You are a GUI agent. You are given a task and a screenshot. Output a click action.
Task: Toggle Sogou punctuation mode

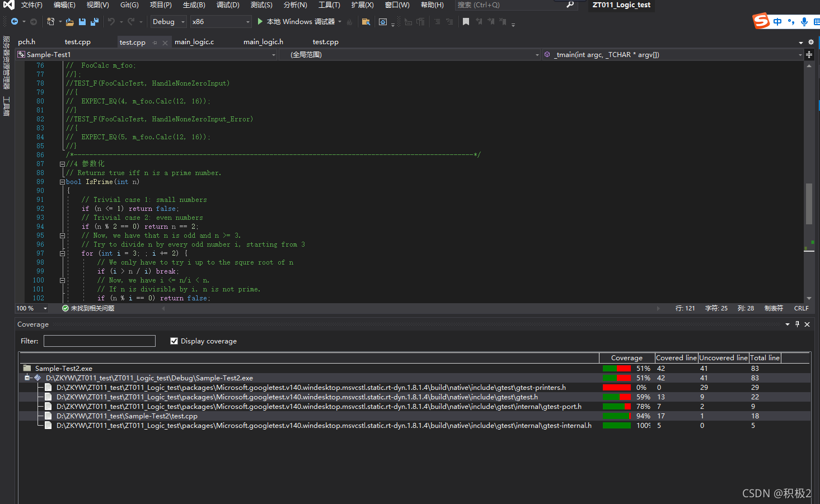pos(791,21)
